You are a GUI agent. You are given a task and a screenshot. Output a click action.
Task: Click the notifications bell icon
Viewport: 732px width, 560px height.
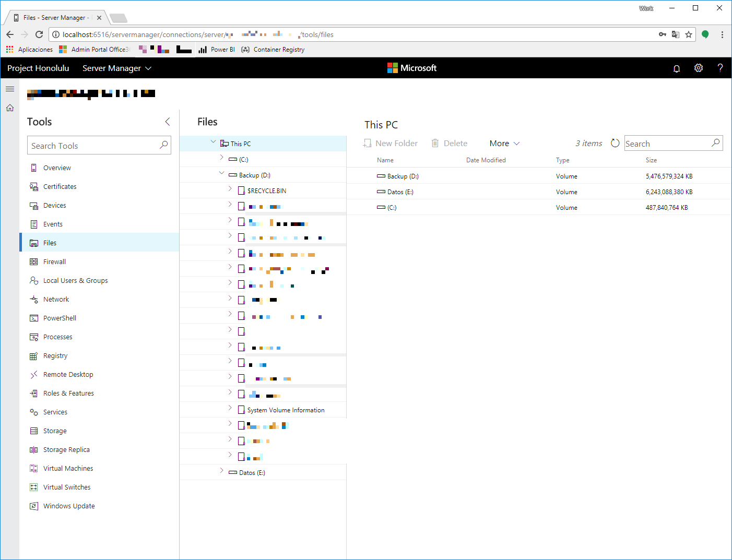click(677, 68)
